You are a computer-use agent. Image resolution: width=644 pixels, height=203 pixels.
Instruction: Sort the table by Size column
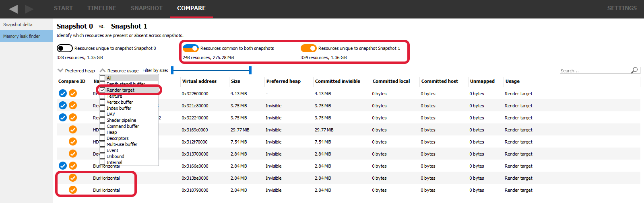pos(235,81)
